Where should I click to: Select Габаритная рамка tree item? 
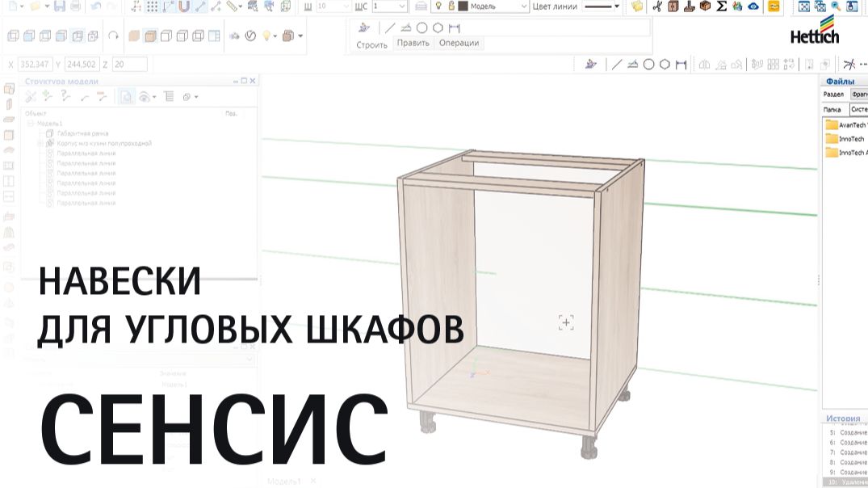coord(82,133)
